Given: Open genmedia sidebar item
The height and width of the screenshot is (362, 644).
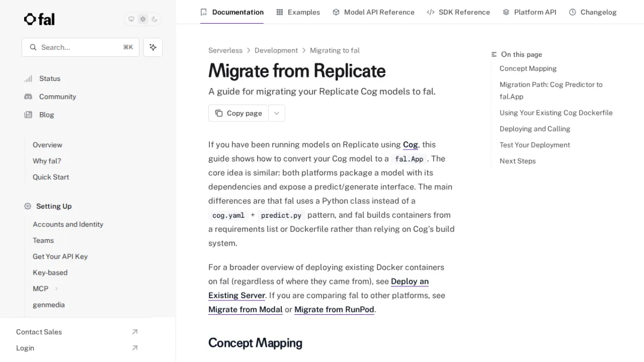Looking at the screenshot, I should coord(49,305).
